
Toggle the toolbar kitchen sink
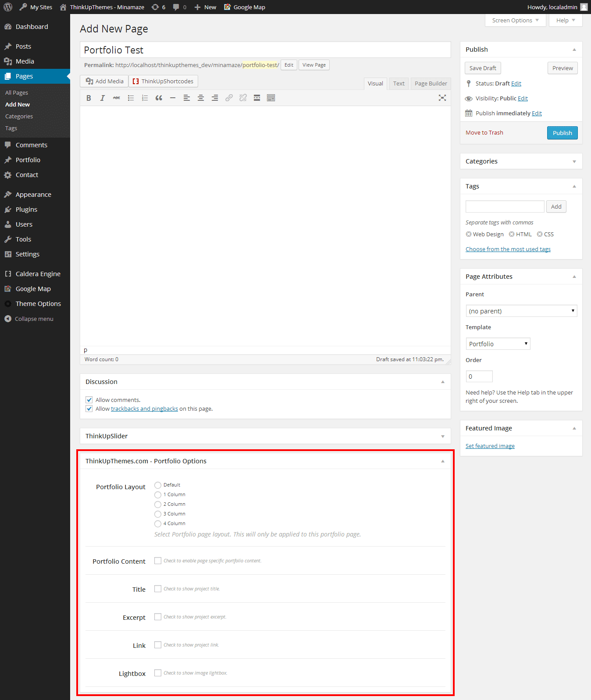click(x=271, y=98)
